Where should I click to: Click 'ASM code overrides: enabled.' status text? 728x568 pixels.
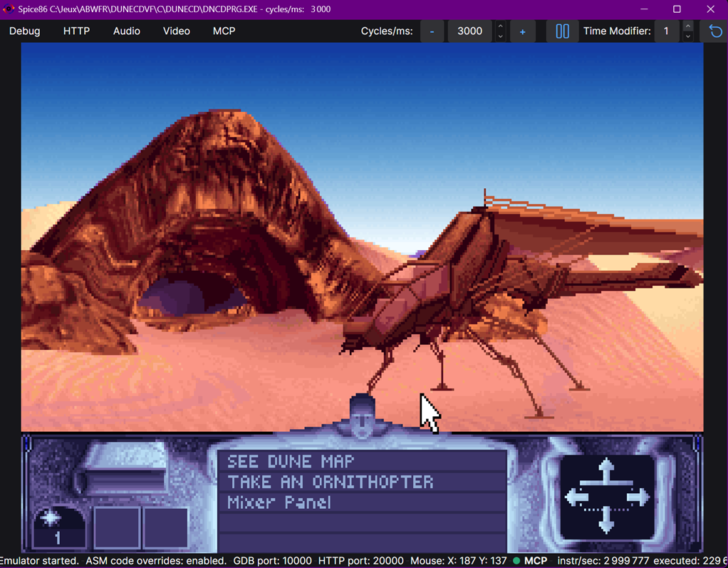(x=156, y=561)
